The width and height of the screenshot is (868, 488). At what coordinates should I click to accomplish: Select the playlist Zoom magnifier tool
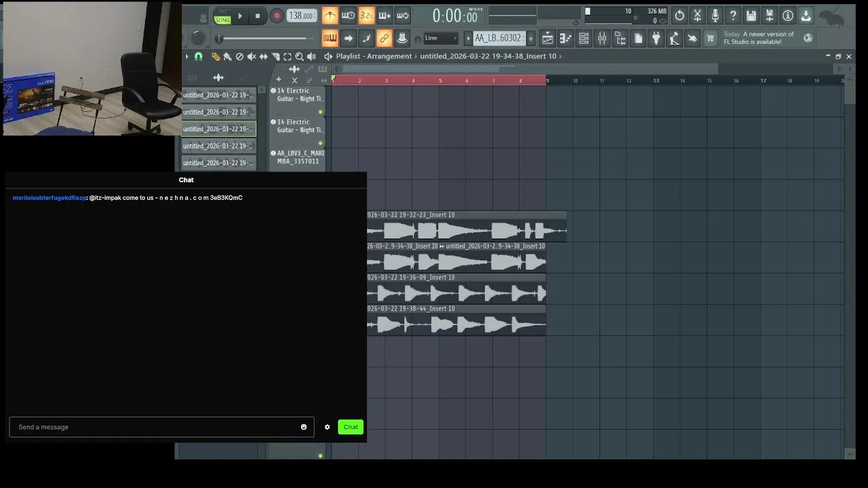tap(299, 56)
